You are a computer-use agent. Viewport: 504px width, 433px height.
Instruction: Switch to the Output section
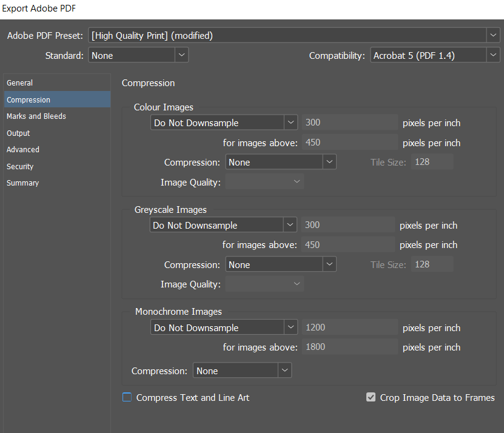point(18,133)
